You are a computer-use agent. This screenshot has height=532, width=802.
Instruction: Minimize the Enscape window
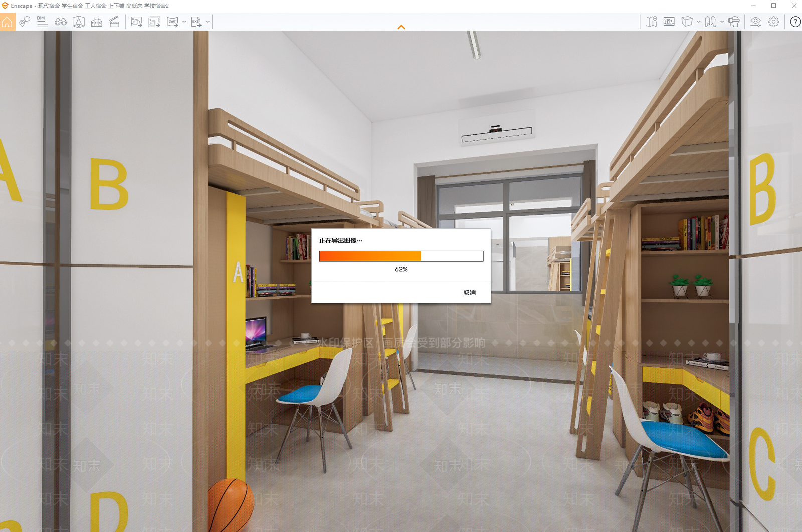[x=753, y=6]
